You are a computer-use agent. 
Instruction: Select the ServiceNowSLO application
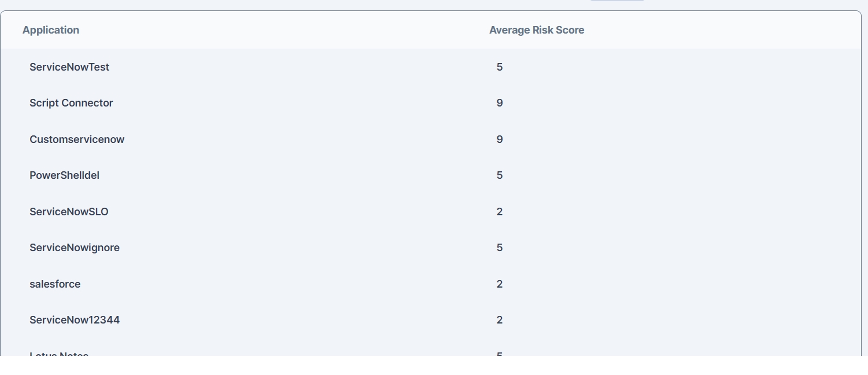coord(69,212)
